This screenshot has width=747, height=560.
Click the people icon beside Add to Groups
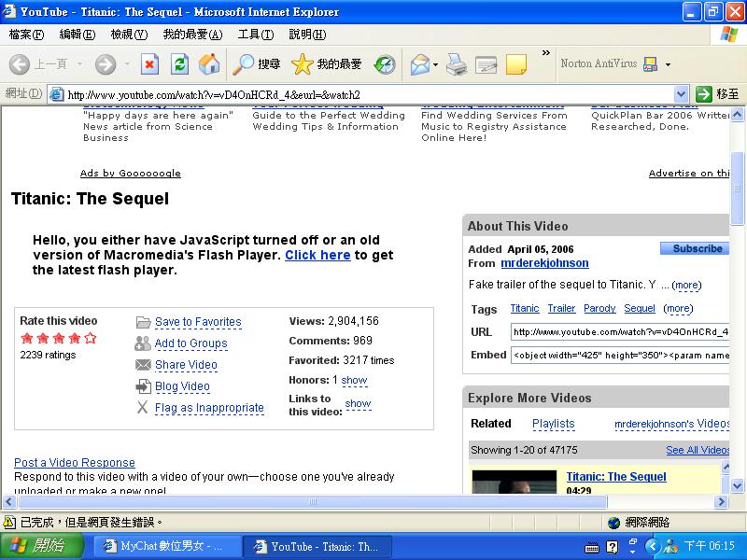click(x=143, y=343)
